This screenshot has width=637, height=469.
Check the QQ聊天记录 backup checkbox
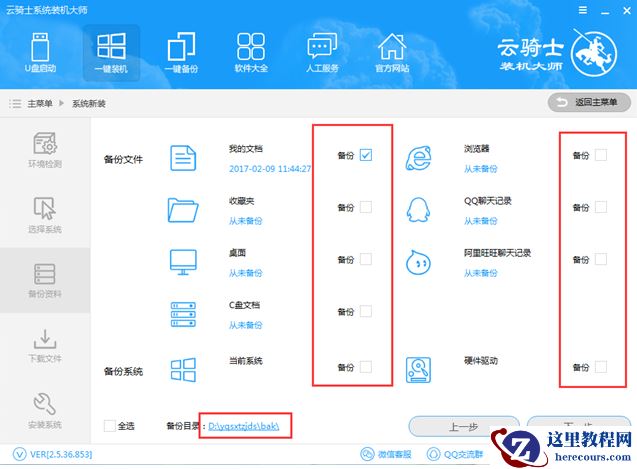pyautogui.click(x=601, y=207)
